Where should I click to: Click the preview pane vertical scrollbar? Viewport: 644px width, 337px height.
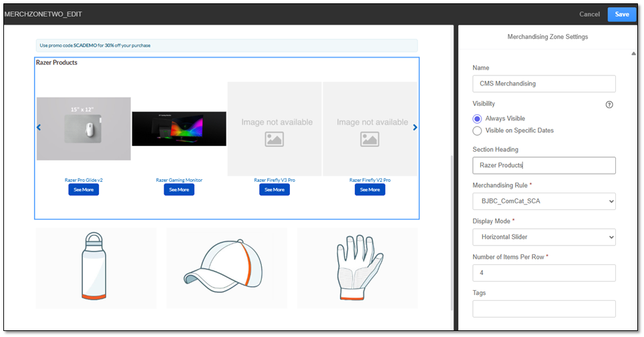(x=452, y=232)
